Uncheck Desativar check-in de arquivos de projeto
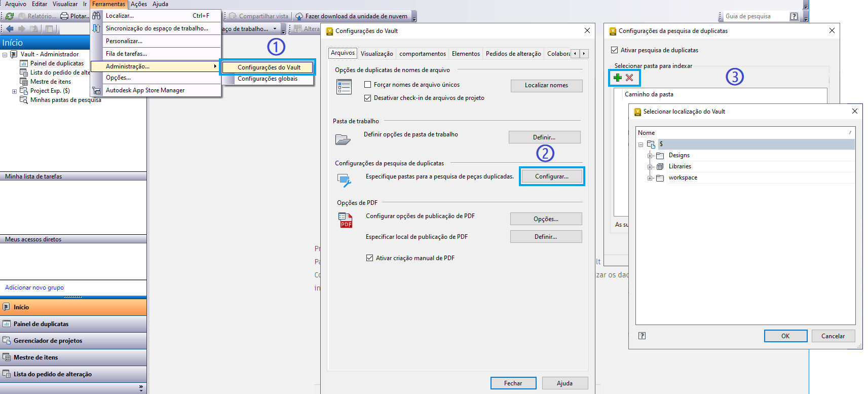Viewport: 868px width, 394px height. [368, 98]
